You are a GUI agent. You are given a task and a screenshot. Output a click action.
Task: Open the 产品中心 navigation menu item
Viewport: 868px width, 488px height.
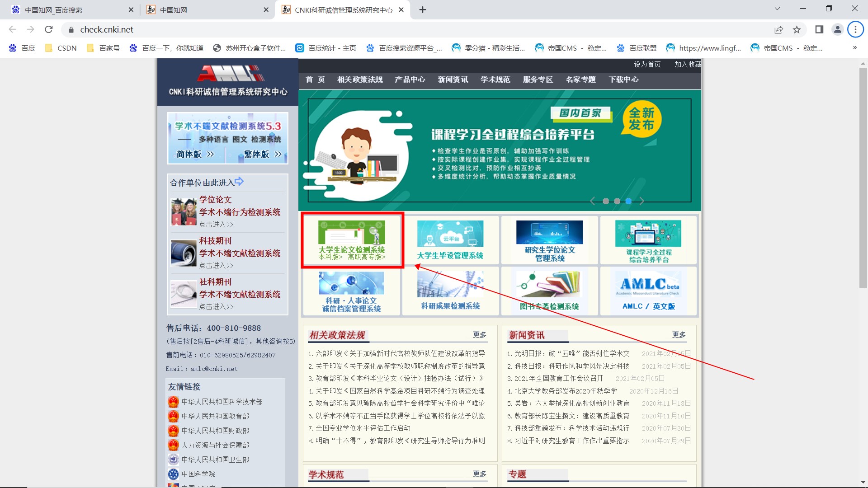point(410,80)
